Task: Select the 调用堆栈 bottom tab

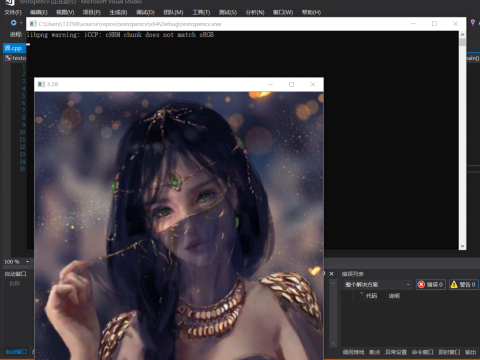Action: pos(353,352)
